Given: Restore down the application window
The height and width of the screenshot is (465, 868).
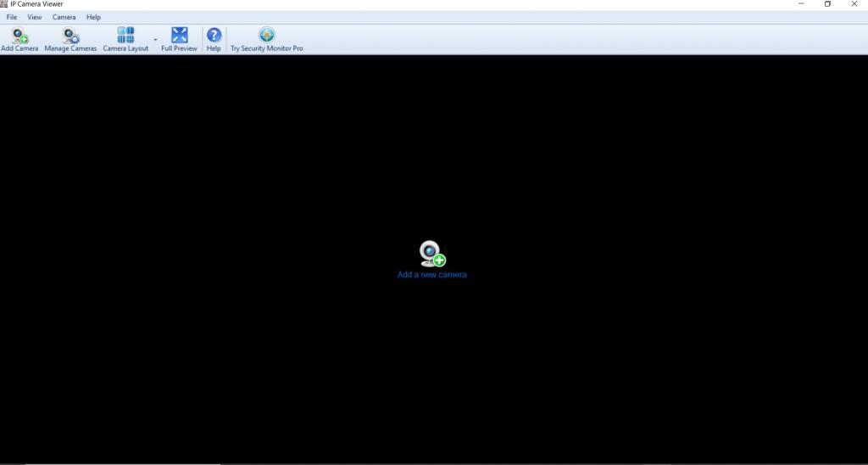Looking at the screenshot, I should point(827,4).
